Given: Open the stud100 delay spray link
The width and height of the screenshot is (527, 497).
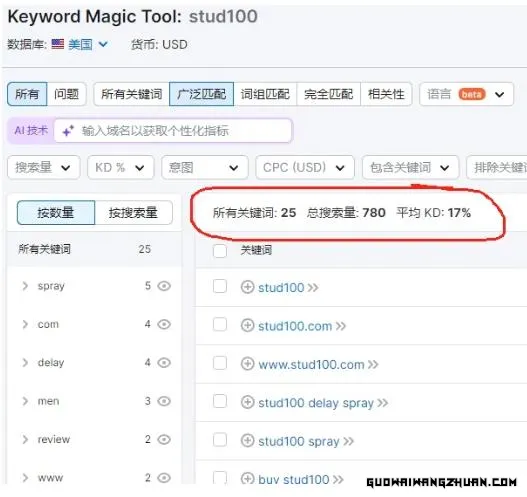Looking at the screenshot, I should tap(316, 403).
